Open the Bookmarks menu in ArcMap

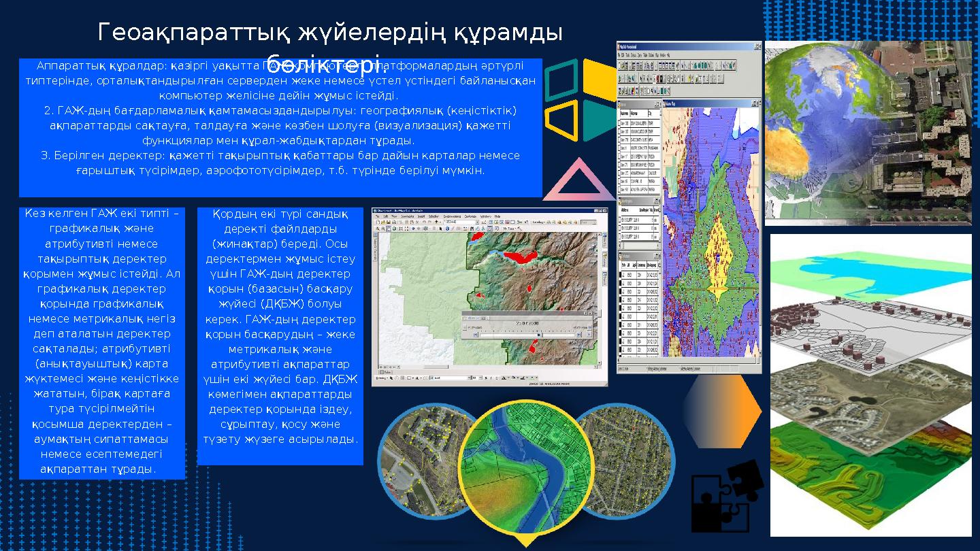(x=408, y=216)
